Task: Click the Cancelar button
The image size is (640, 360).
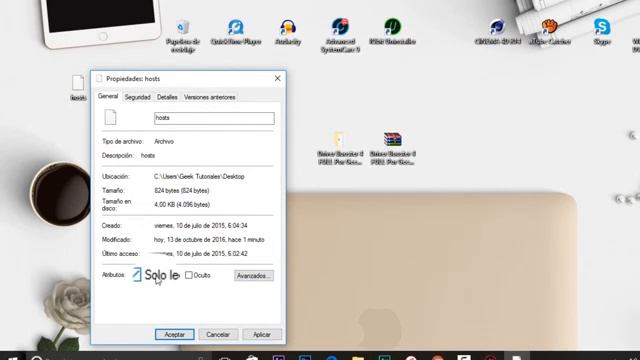Action: click(x=218, y=334)
